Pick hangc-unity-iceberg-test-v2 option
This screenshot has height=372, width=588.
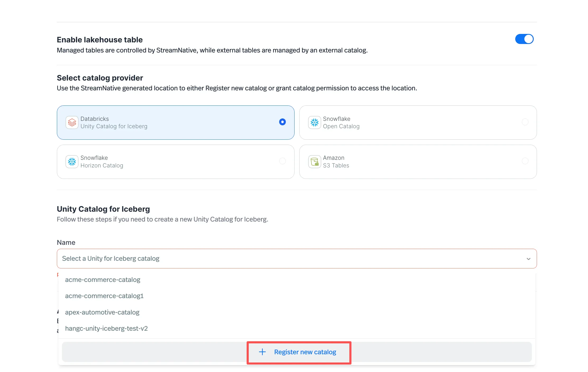pyautogui.click(x=297, y=328)
